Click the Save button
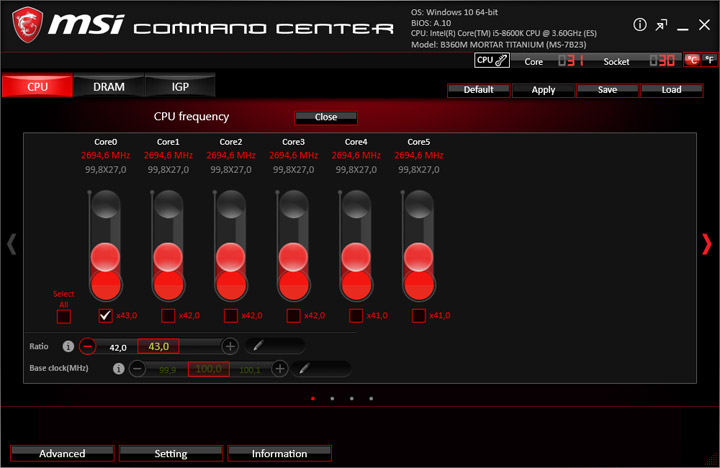 tap(607, 90)
